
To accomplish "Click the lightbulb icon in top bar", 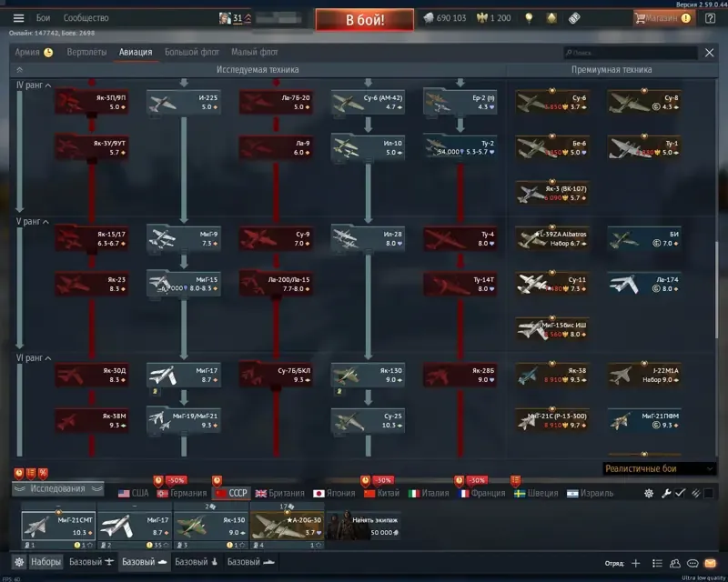I will [529, 18].
